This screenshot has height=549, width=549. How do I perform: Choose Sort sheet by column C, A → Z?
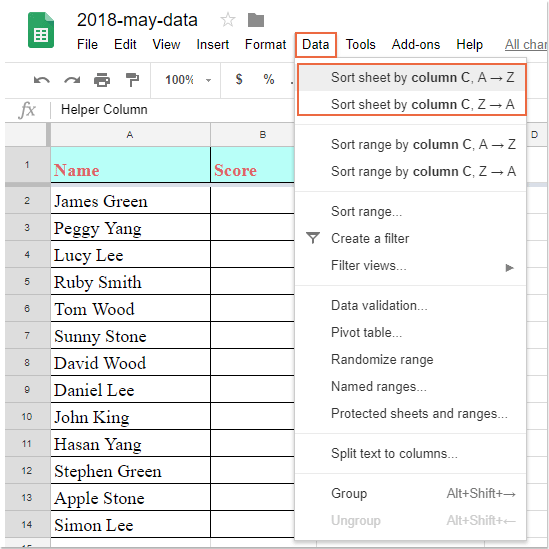[x=412, y=77]
